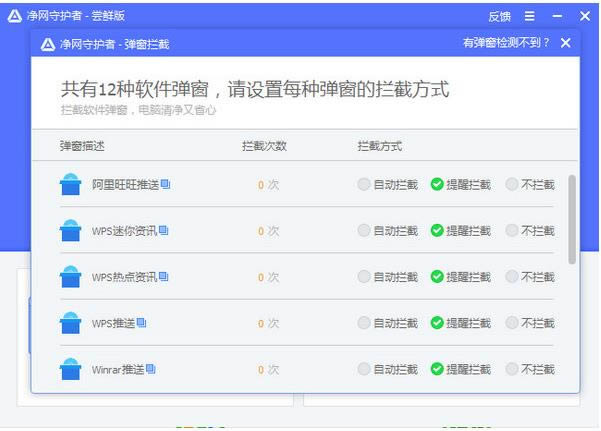Screen dimensions: 601x431
Task: Select the WPS推送 row blue box icon
Action: [70, 323]
